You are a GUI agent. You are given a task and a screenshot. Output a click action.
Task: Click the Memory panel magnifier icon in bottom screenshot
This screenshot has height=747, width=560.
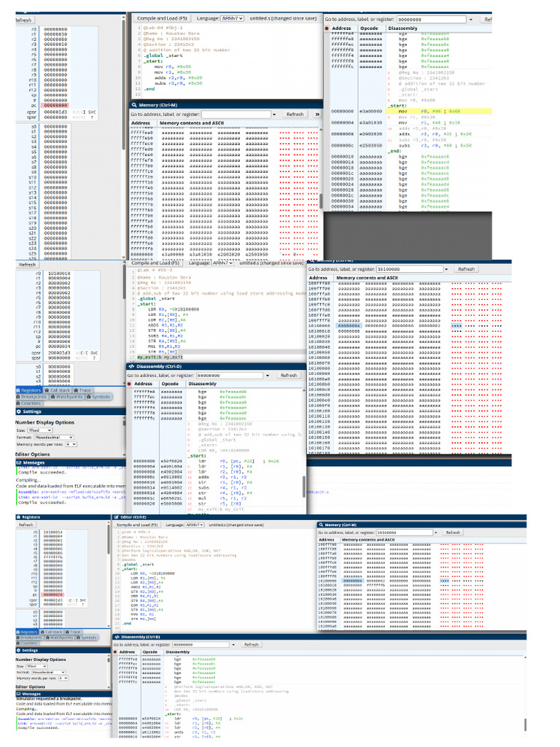pyautogui.click(x=322, y=525)
